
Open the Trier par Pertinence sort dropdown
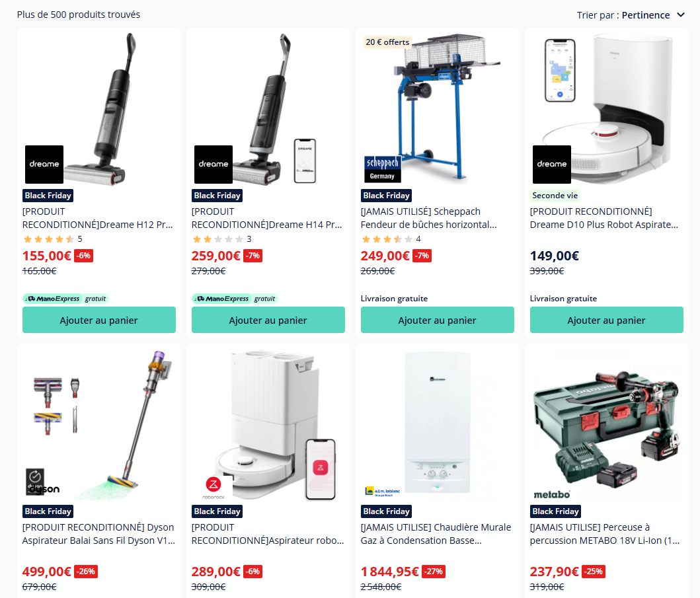coord(631,15)
